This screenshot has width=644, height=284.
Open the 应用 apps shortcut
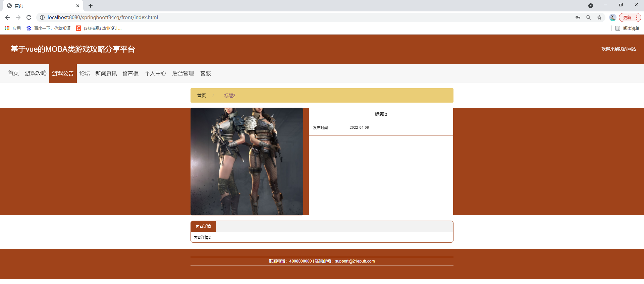coord(13,28)
